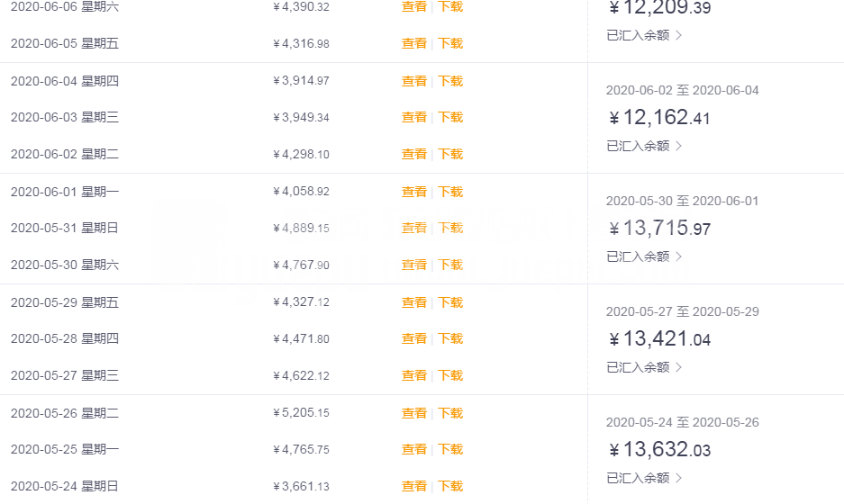Download the 2020-06-05 星期五 report
Image resolution: width=844 pixels, height=504 pixels.
tap(450, 43)
